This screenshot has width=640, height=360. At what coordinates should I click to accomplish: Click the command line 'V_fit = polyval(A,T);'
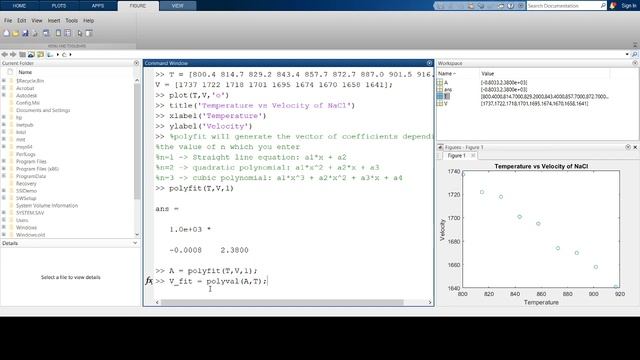[218, 281]
